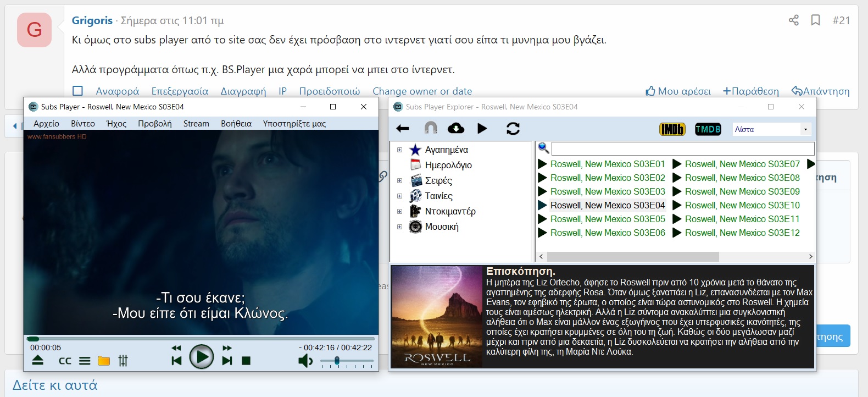This screenshot has height=397, width=868.
Task: Open the Βίντεο menu
Action: coord(83,123)
